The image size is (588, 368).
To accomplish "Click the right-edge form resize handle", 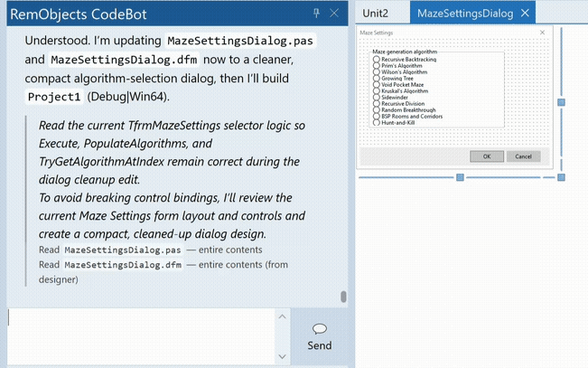I will (x=561, y=102).
